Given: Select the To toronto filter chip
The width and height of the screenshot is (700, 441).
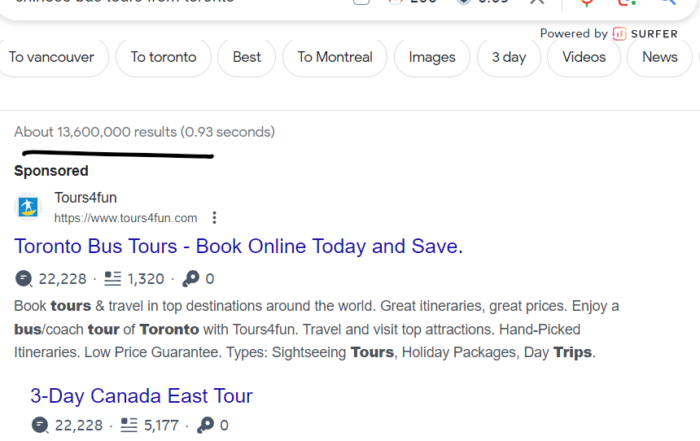Looking at the screenshot, I should 163,58.
